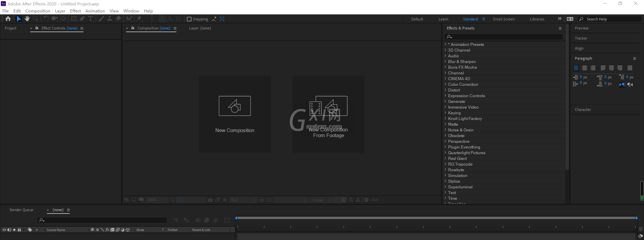Select the Roto Brush tool
644x240 pixels.
(x=129, y=19)
